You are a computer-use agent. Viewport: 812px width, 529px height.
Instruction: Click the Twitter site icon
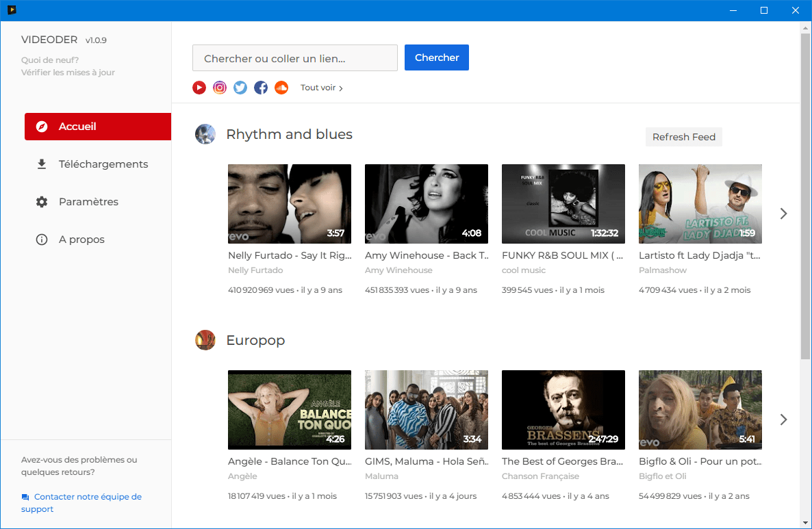pos(240,88)
